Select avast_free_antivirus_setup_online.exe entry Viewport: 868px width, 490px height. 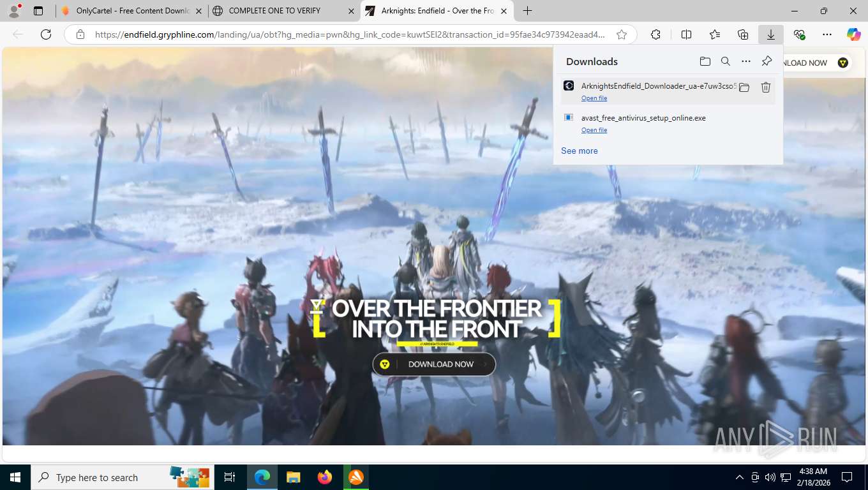coord(668,123)
